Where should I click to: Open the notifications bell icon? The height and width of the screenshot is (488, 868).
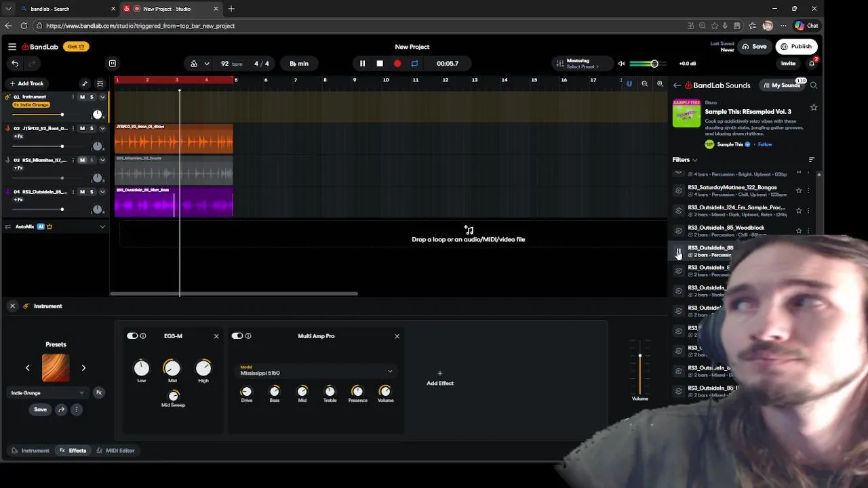tap(812, 64)
